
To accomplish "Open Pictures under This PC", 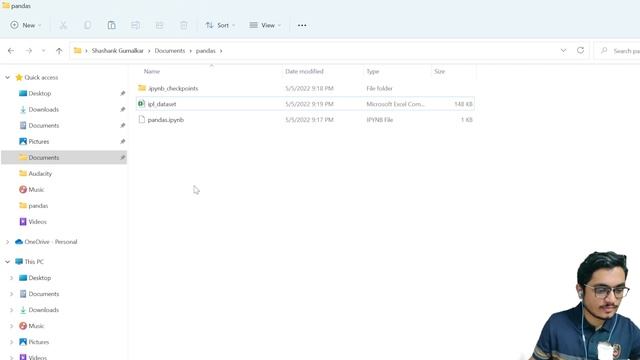I will [39, 342].
